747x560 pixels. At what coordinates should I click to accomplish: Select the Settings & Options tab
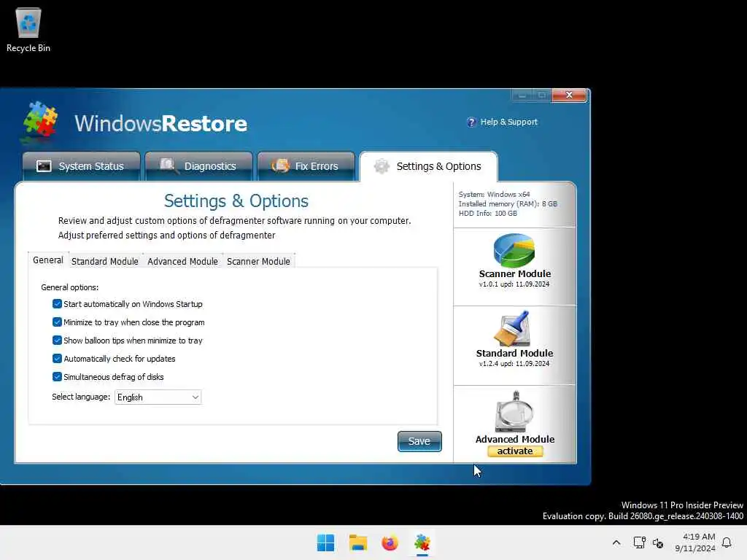[x=428, y=166]
